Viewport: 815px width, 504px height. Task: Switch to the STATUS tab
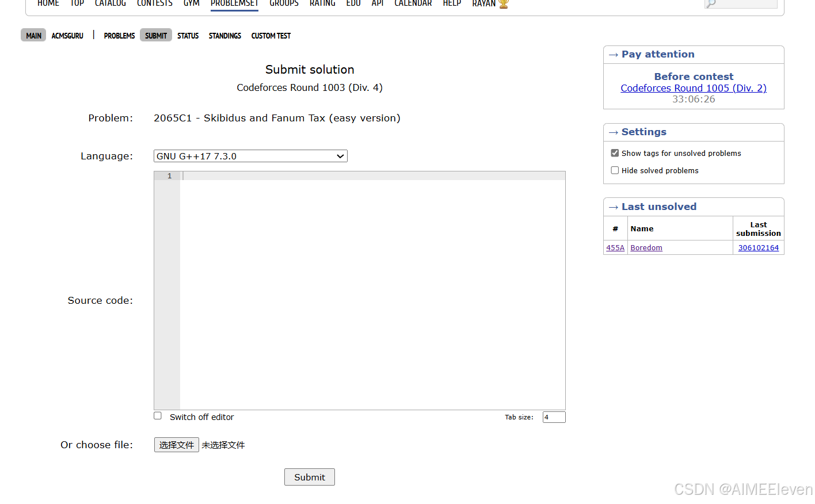tap(188, 36)
